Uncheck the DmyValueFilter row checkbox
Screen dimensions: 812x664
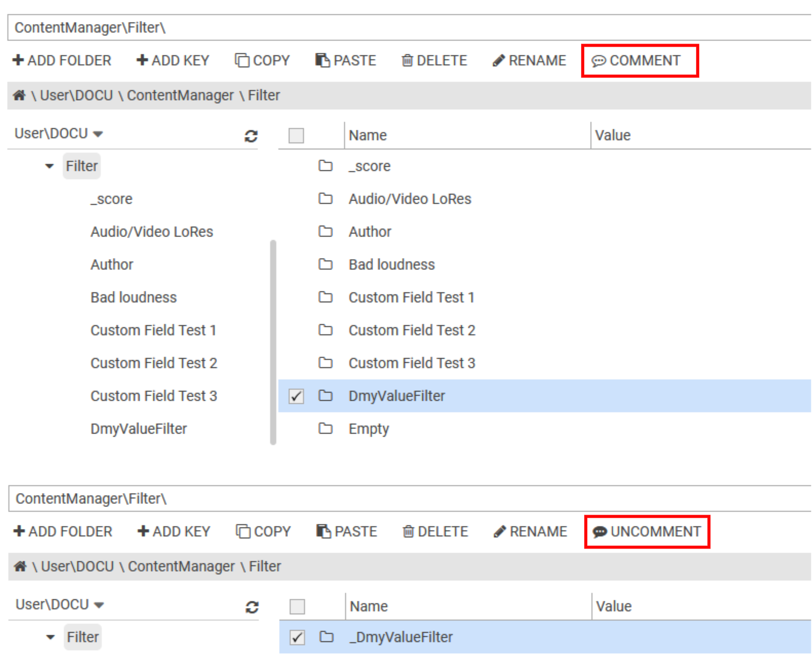point(296,396)
